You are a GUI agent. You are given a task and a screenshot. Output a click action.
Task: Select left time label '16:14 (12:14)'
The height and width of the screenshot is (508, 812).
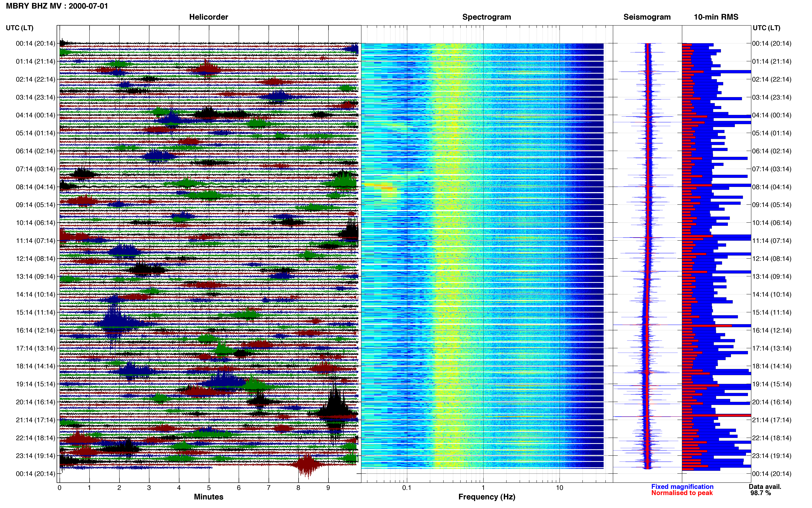[35, 330]
